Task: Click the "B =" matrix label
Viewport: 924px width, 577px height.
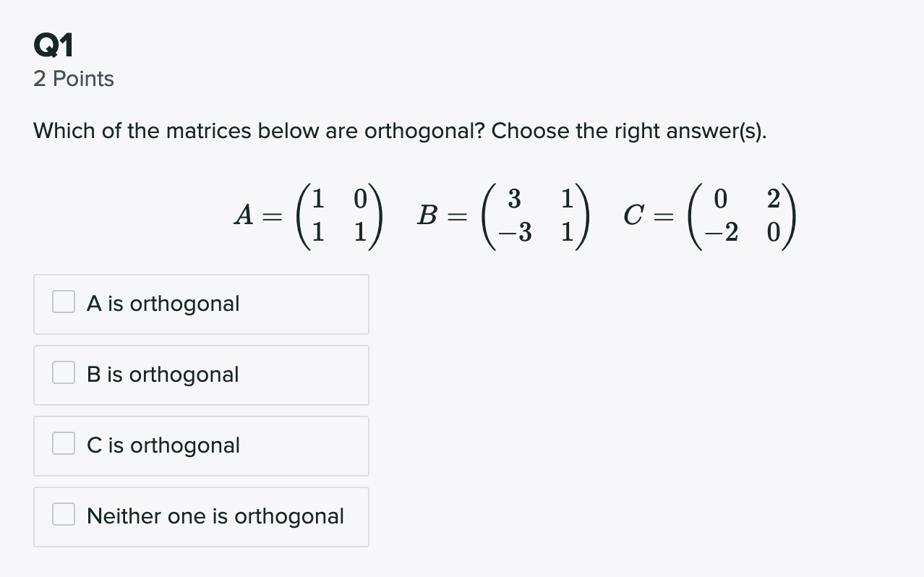Action: click(442, 215)
